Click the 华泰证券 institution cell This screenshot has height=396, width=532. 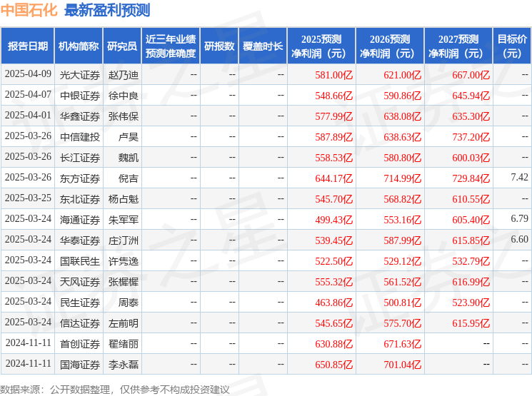tap(80, 240)
